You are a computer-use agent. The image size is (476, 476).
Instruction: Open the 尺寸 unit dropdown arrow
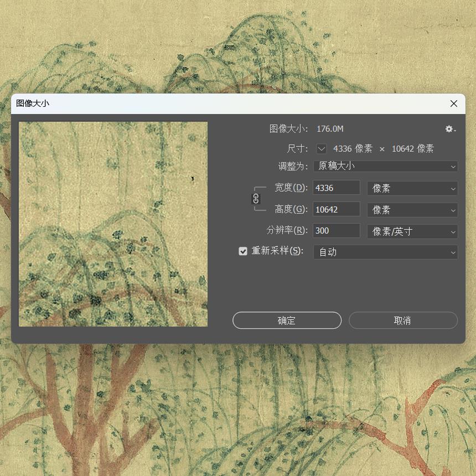pos(321,149)
